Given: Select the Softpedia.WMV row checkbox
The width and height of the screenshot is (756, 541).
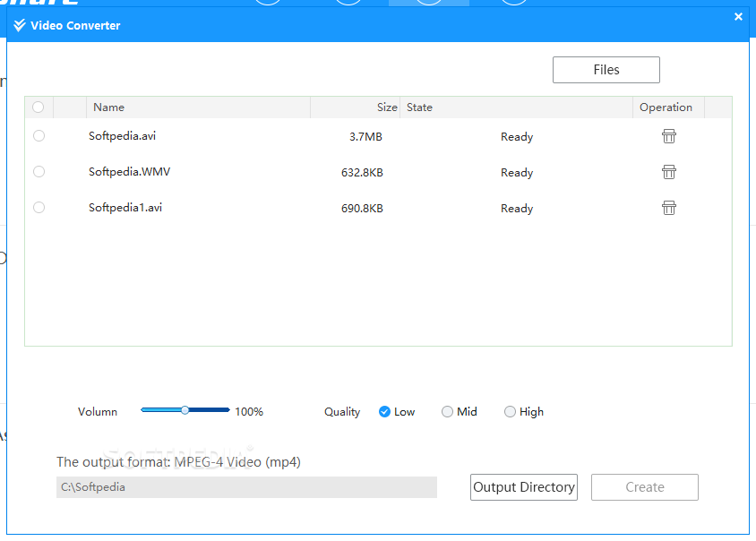Looking at the screenshot, I should [39, 172].
